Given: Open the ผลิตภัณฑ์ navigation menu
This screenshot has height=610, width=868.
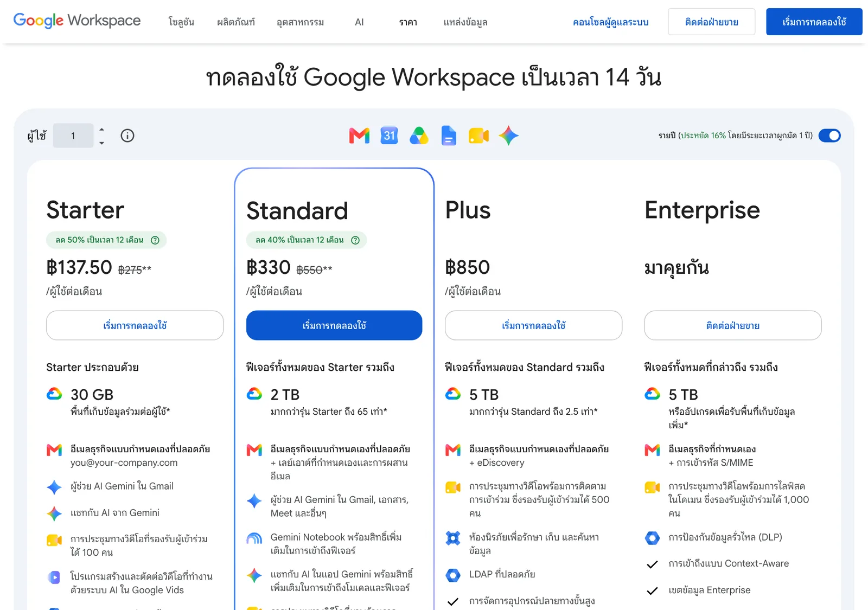Looking at the screenshot, I should pos(236,22).
